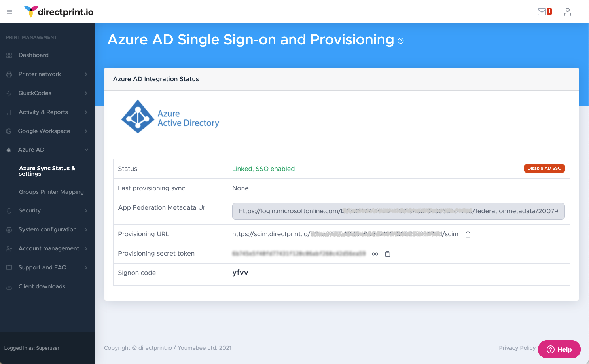The height and width of the screenshot is (364, 589).
Task: Click the System configuration gear icon
Action: [x=9, y=230]
